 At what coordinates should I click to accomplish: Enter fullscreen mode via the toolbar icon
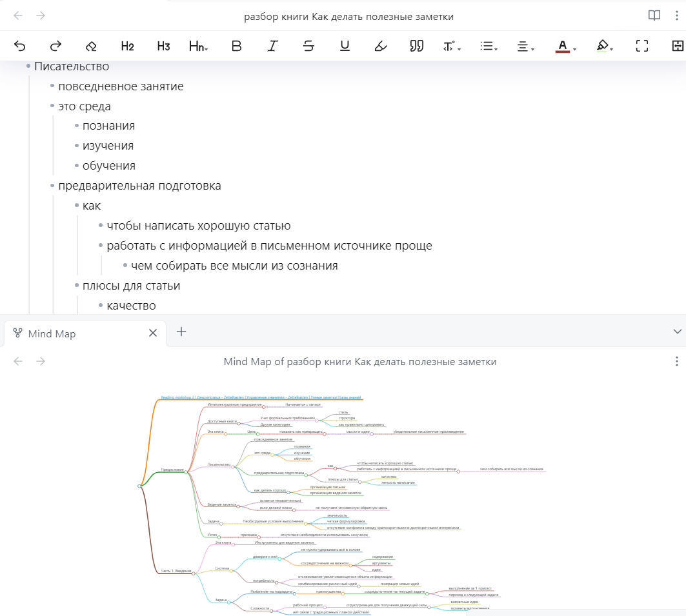coord(642,46)
